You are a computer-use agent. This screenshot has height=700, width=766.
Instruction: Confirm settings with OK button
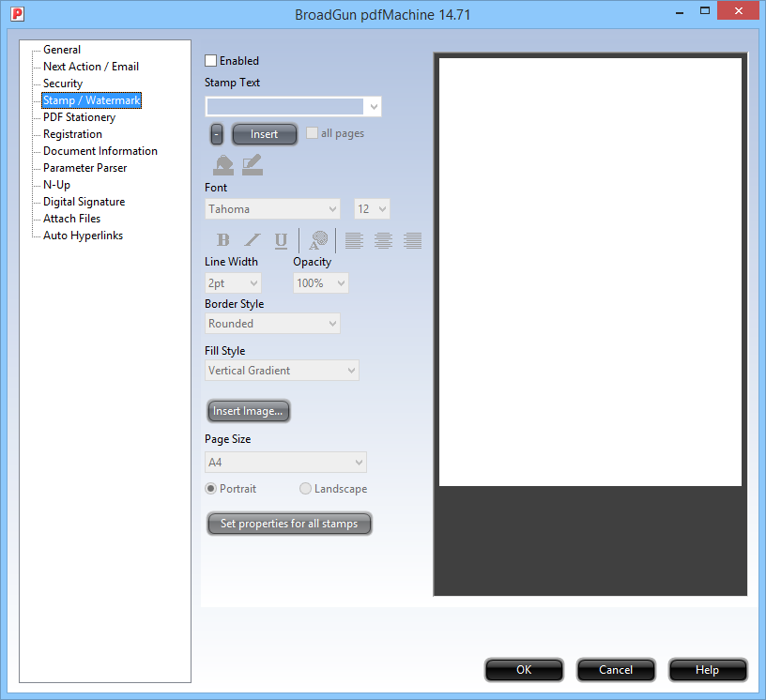point(524,670)
